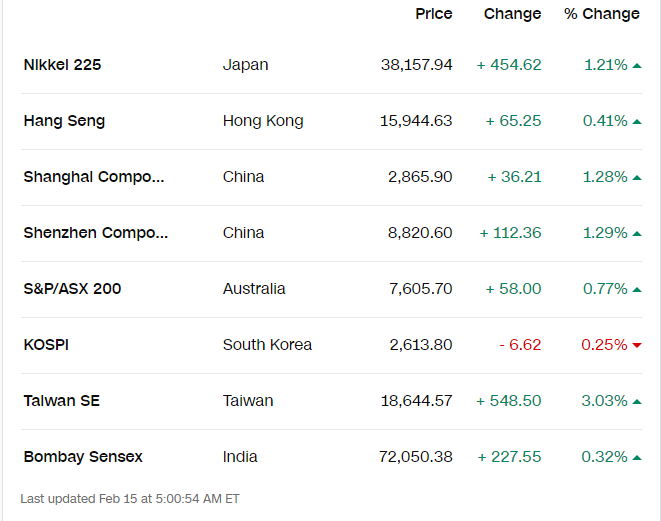Click the % Change column header
661x521 pixels.
point(602,14)
